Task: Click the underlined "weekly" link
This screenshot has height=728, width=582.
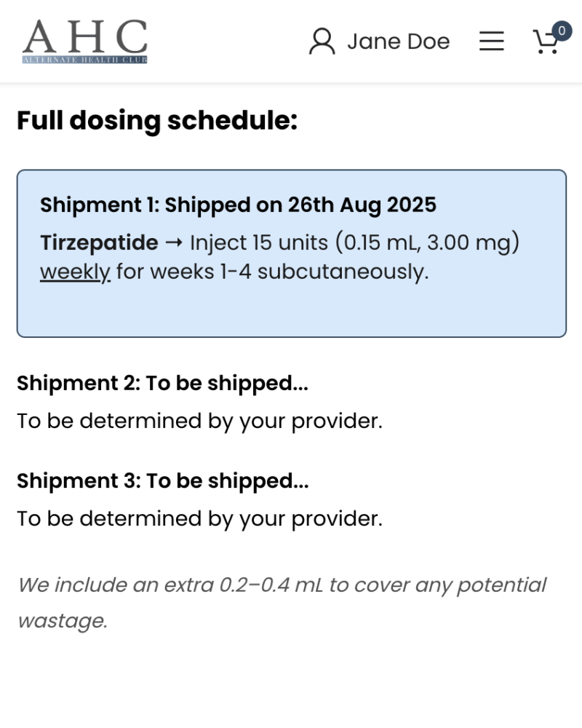Action: click(x=75, y=272)
